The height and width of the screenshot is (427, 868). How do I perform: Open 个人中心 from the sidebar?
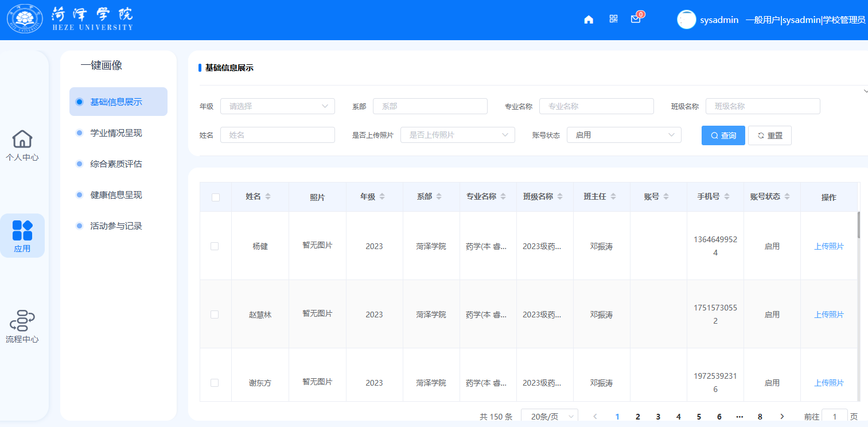[22, 145]
